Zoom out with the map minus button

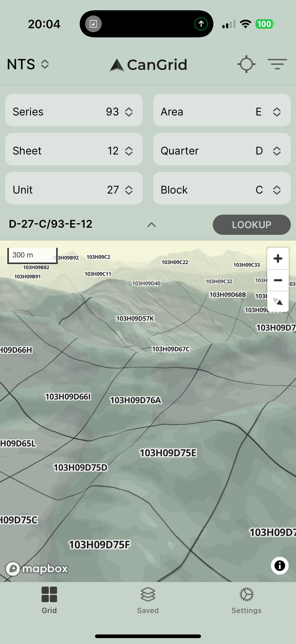[x=278, y=280]
